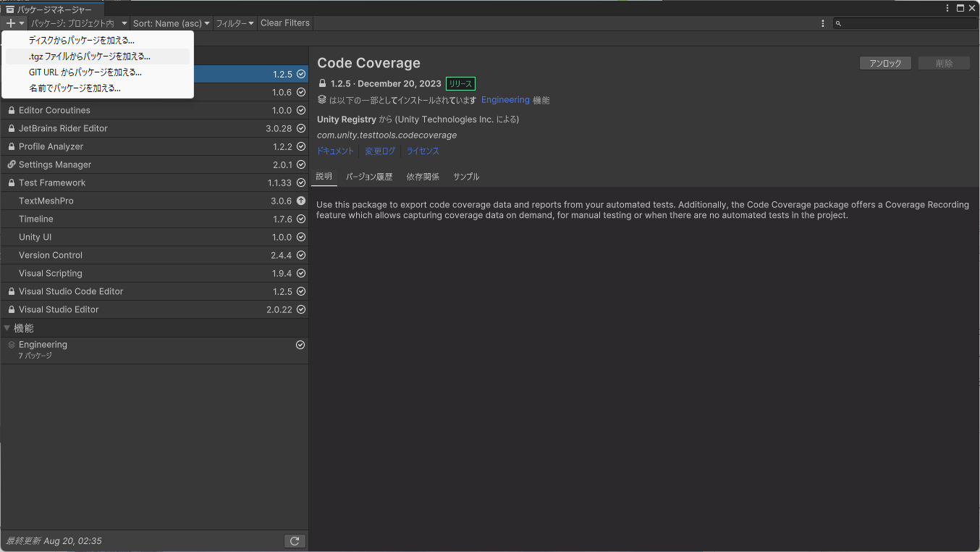Click the update arrow icon on TextMeshPro

point(301,201)
